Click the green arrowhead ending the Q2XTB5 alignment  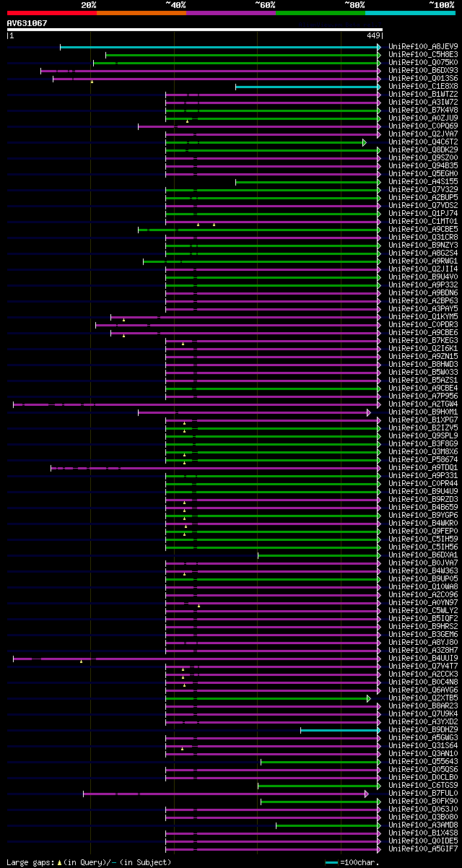pyautogui.click(x=368, y=698)
